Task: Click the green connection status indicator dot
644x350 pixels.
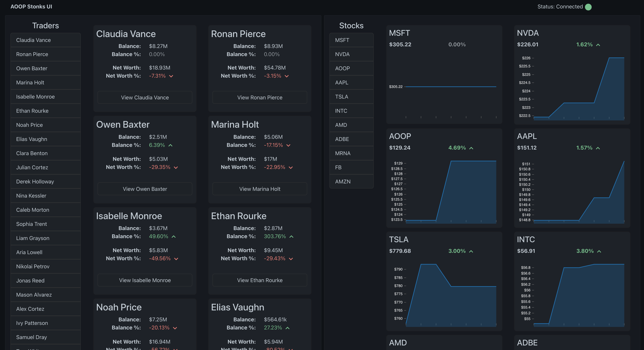Action: (588, 7)
